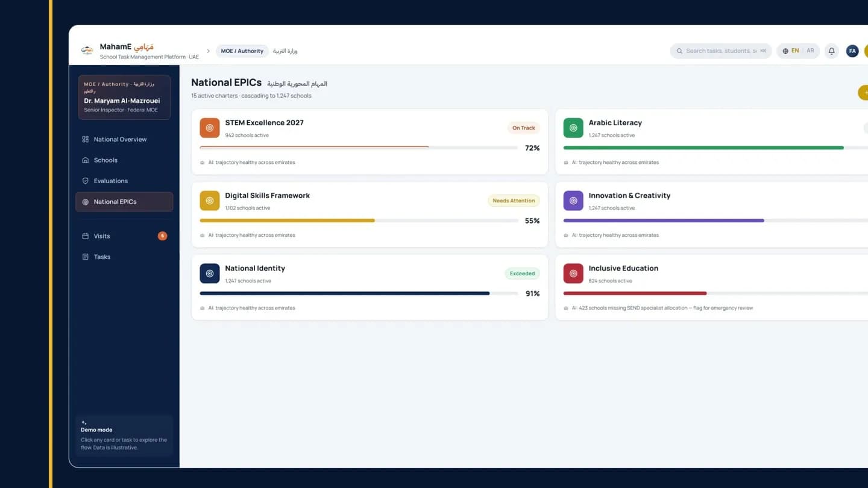Screen dimensions: 868x488
Task: Click the Schools house icon
Action: (x=85, y=160)
